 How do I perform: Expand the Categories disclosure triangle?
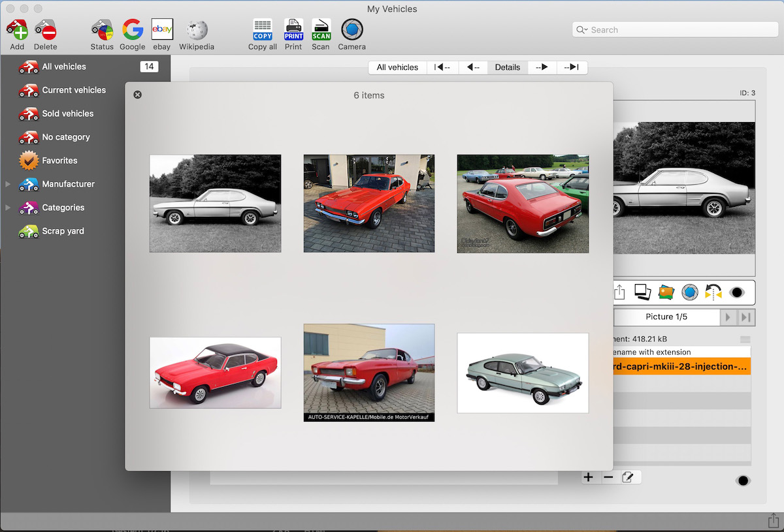[x=8, y=208]
